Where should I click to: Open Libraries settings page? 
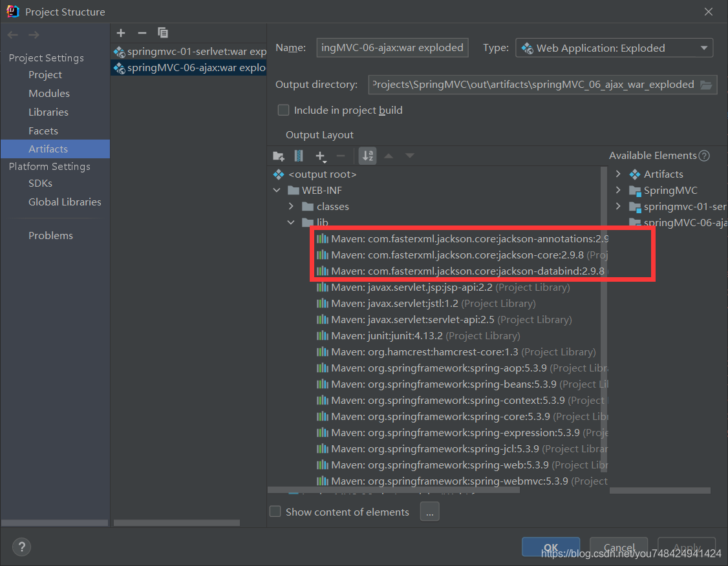(48, 112)
